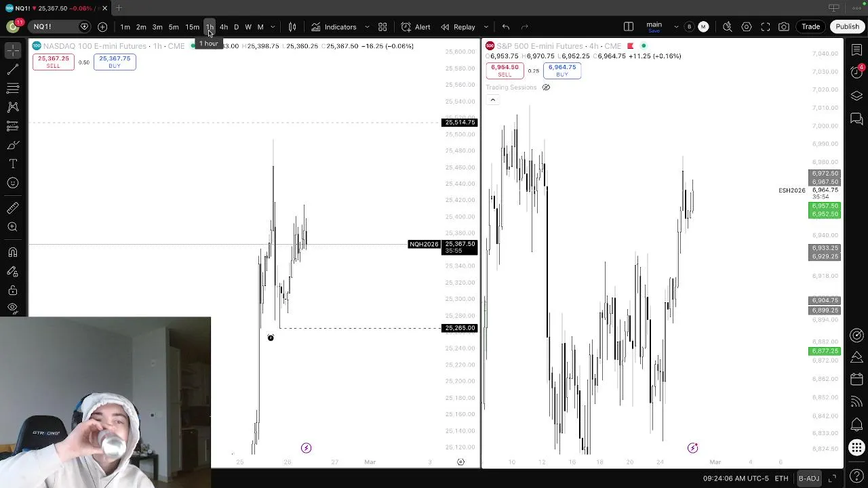Click the Trade button
This screenshot has width=868, height=488.
[x=811, y=27]
